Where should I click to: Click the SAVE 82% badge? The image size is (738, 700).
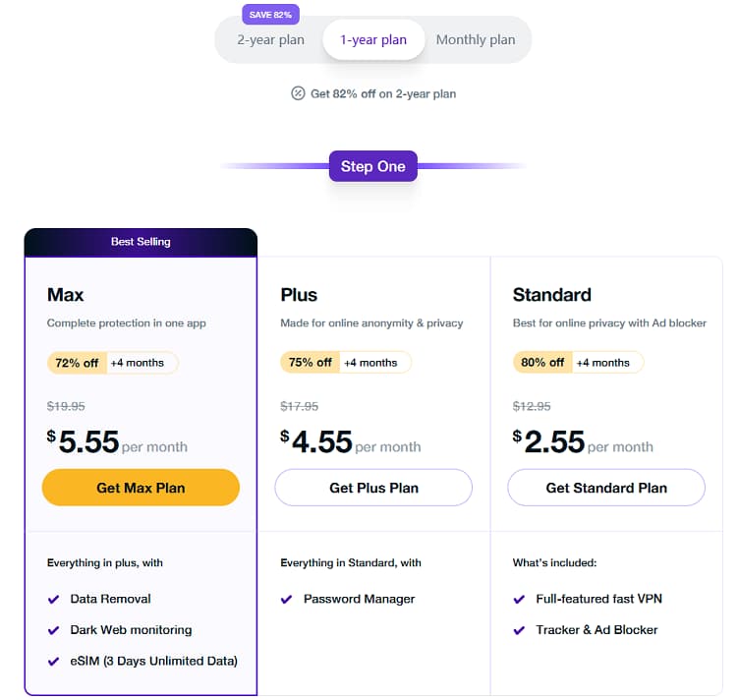tap(270, 15)
